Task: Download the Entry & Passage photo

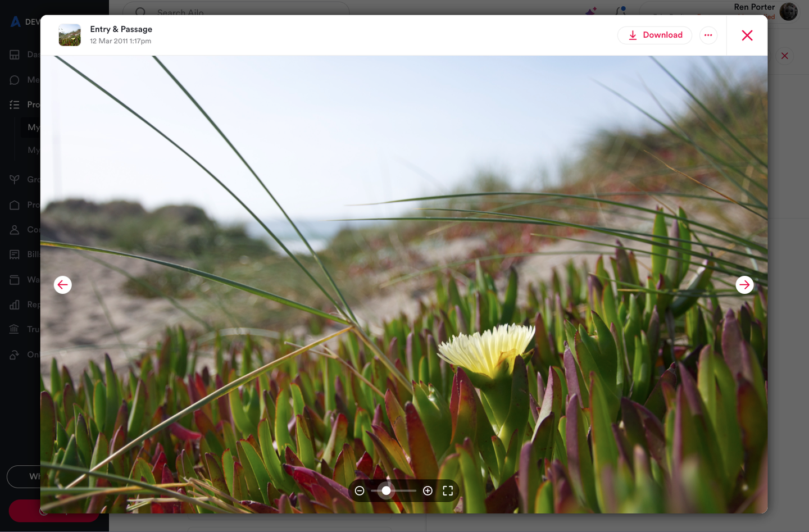Action: click(655, 35)
